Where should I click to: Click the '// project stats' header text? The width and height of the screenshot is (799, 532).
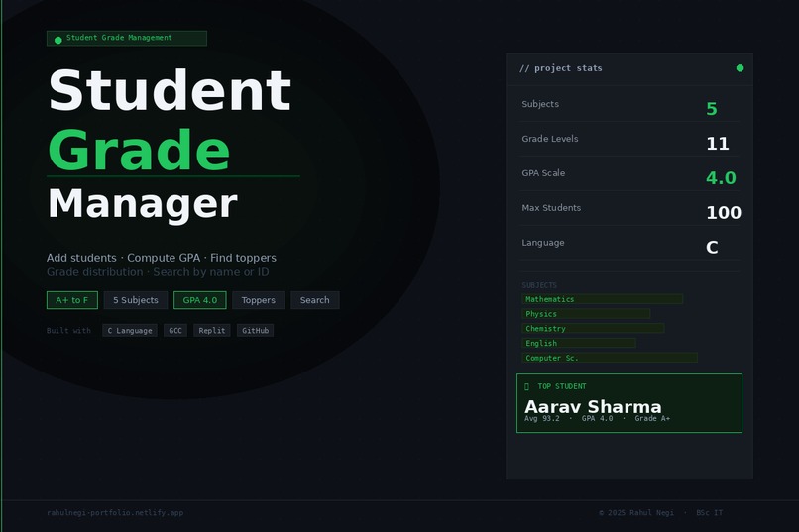click(561, 68)
